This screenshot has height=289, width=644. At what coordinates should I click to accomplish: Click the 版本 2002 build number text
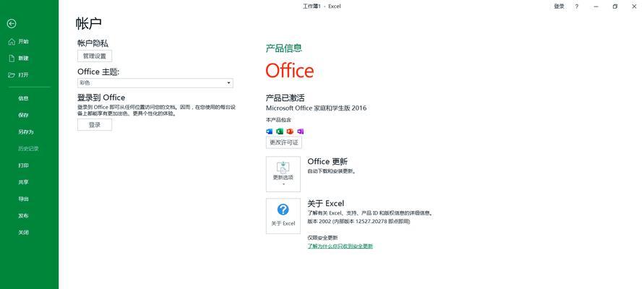click(x=359, y=222)
